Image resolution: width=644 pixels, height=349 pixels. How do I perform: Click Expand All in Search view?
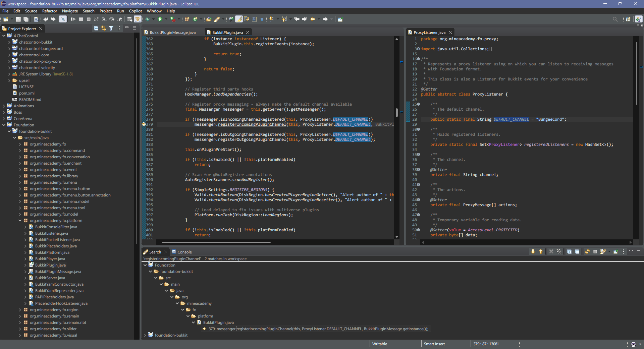[x=569, y=251]
